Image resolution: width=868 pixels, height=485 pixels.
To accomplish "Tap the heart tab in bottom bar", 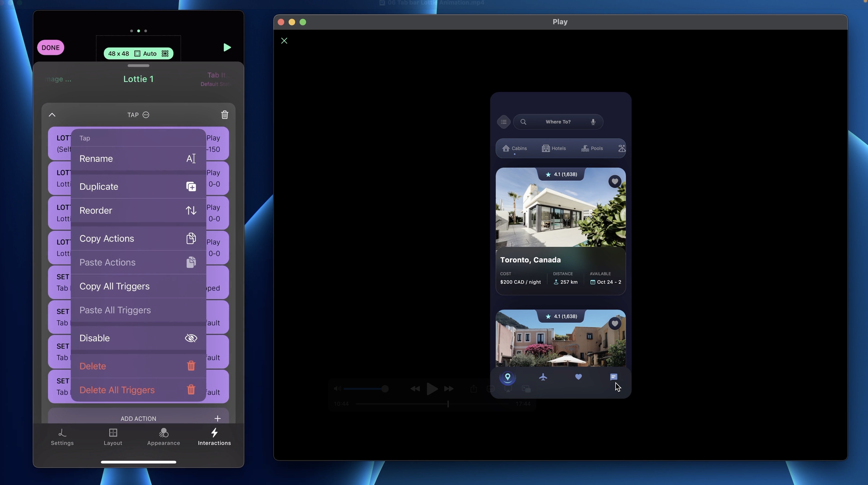I will (578, 377).
